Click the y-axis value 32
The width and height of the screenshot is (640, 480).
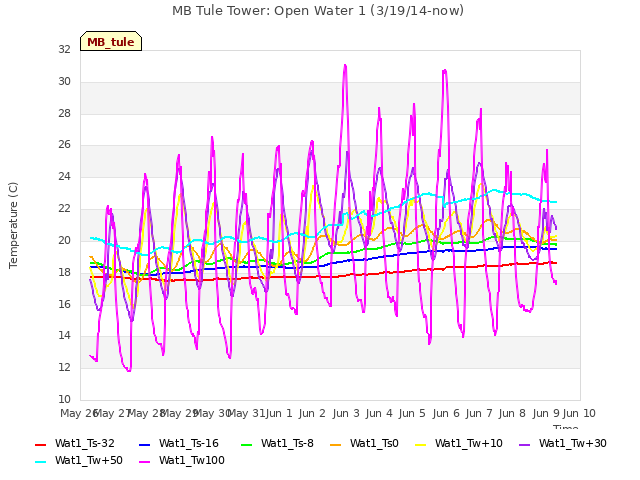(x=64, y=49)
